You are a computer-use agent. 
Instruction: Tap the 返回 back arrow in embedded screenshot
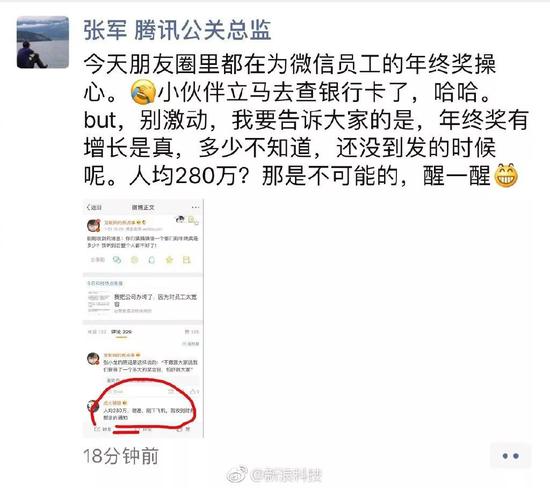click(x=94, y=207)
